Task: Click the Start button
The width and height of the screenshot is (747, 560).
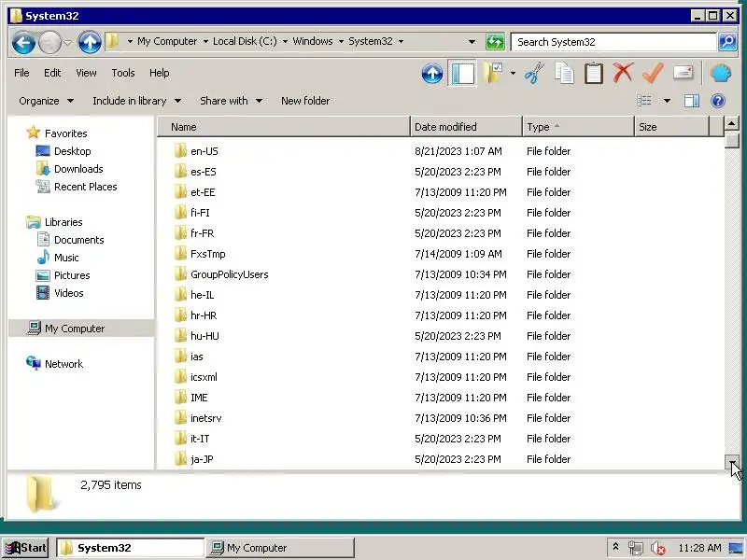Action: pyautogui.click(x=26, y=548)
